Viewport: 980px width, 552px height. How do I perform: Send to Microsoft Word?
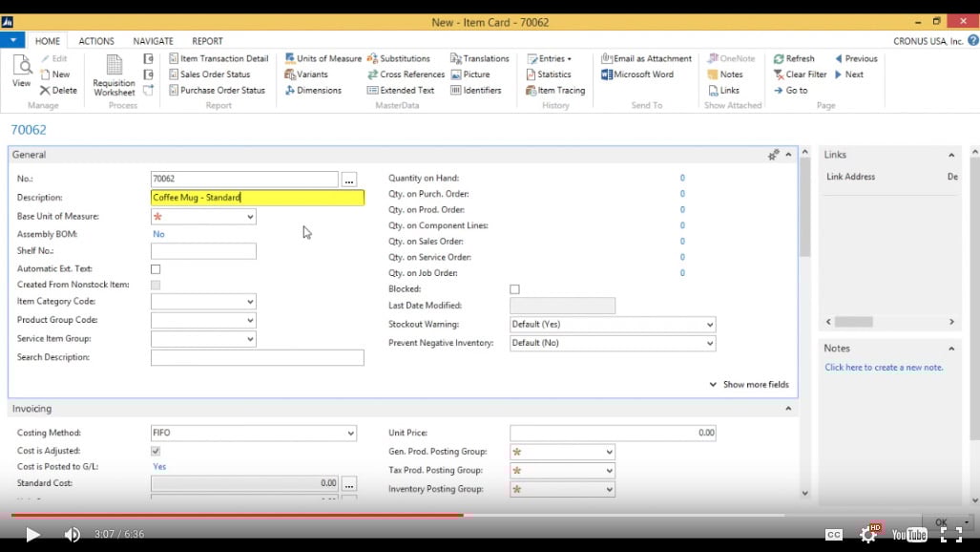pyautogui.click(x=637, y=74)
